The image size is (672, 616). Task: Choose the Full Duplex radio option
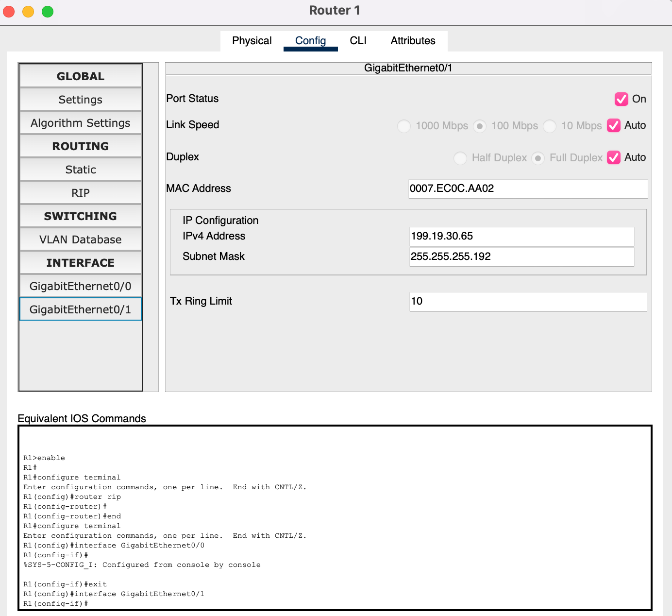(x=538, y=158)
